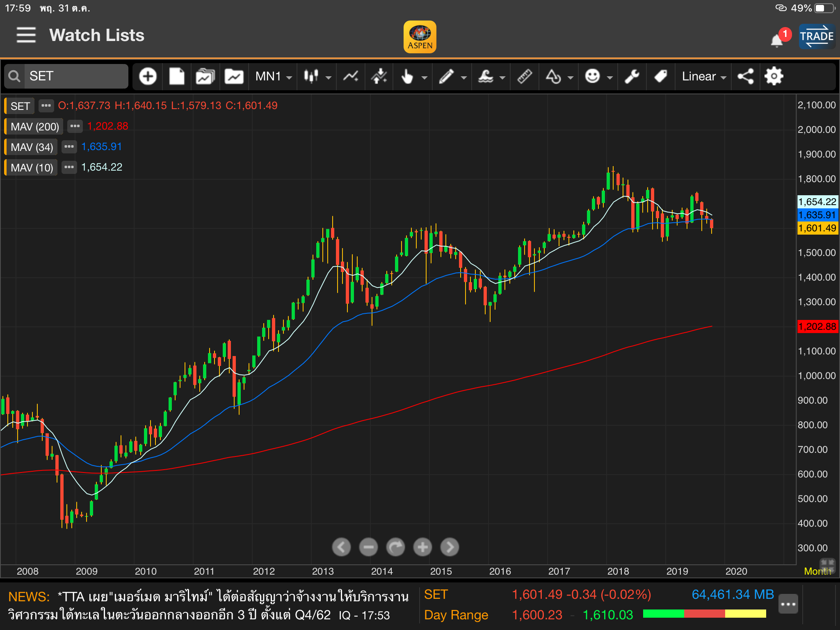Tap the notification bell icon

[776, 41]
